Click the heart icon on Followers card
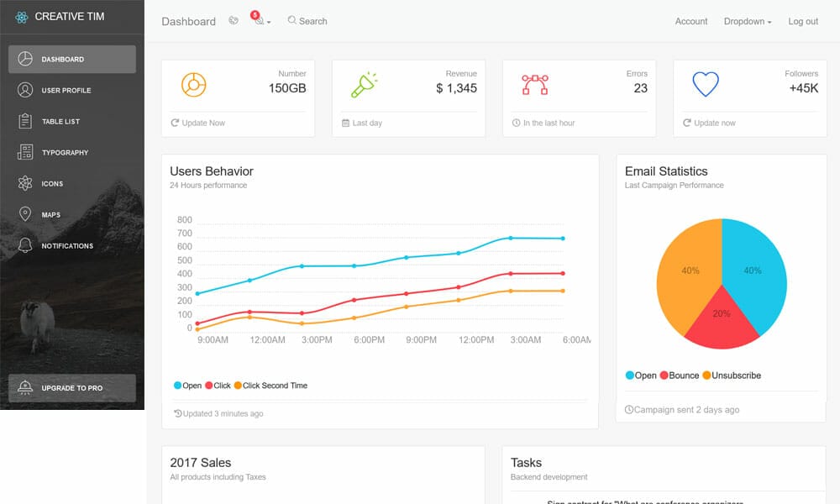 (705, 82)
